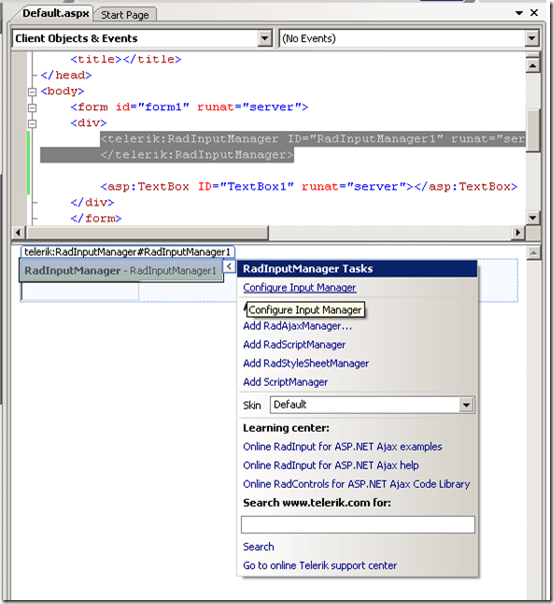Click Add RadScriptManager link

[294, 344]
